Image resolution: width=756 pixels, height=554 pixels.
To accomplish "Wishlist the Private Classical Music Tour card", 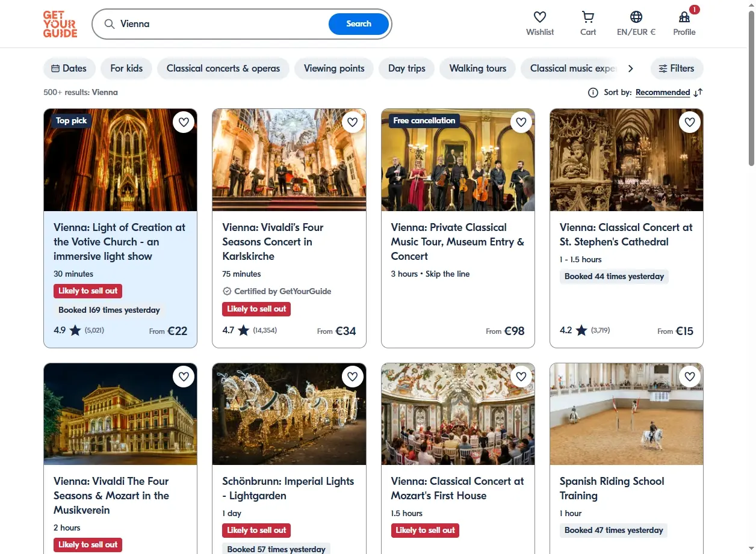I will [x=521, y=122].
